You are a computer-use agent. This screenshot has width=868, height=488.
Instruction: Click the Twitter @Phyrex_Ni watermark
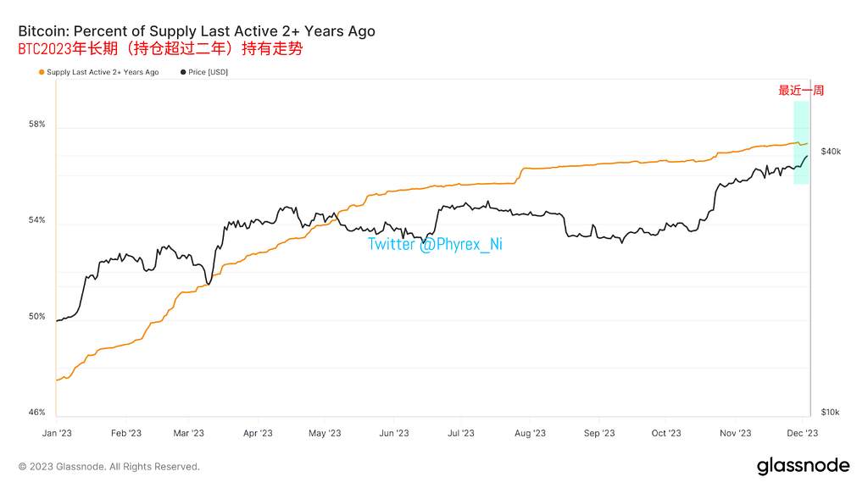435,244
